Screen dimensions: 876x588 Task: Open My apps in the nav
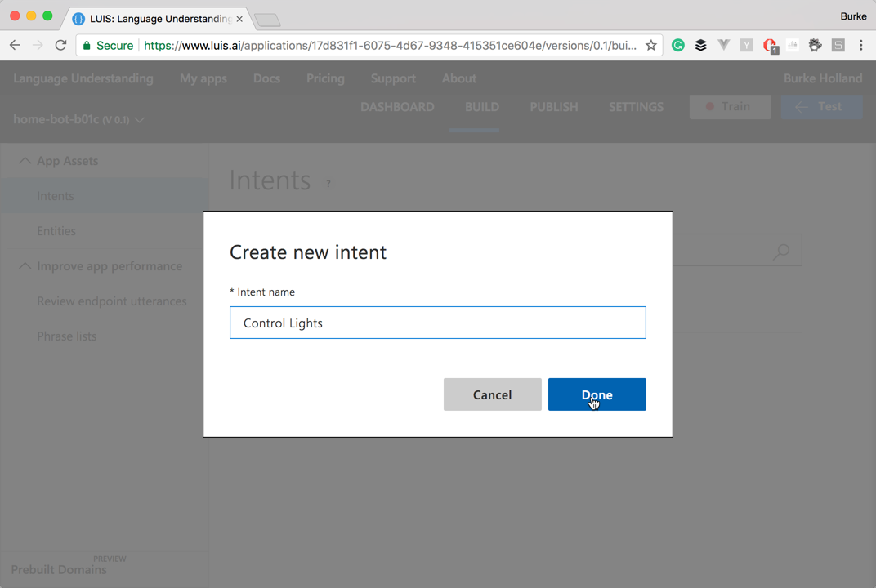203,78
